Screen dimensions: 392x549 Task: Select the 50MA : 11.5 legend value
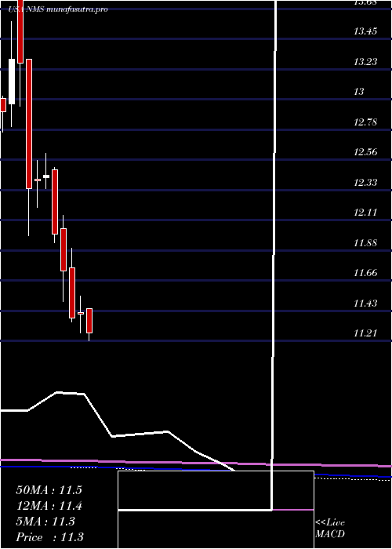(x=49, y=490)
